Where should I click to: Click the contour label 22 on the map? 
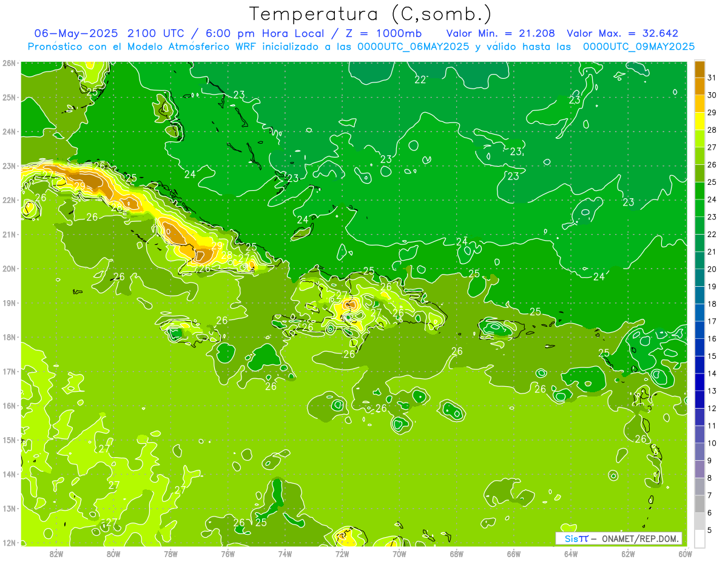pyautogui.click(x=420, y=79)
